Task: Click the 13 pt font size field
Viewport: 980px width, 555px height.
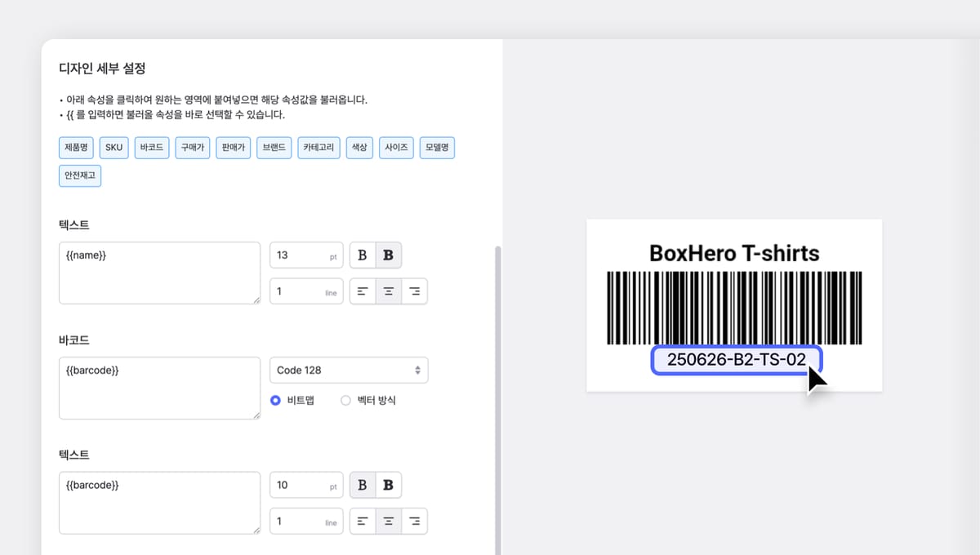Action: (306, 255)
